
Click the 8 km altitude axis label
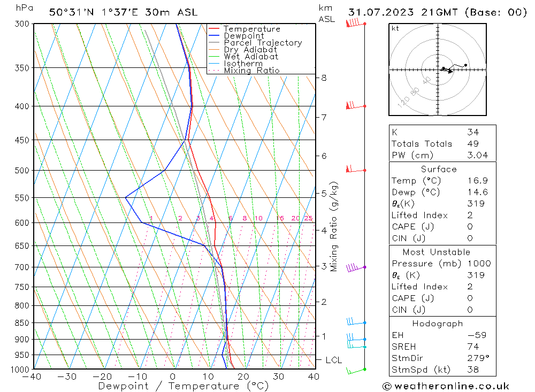pyautogui.click(x=324, y=78)
